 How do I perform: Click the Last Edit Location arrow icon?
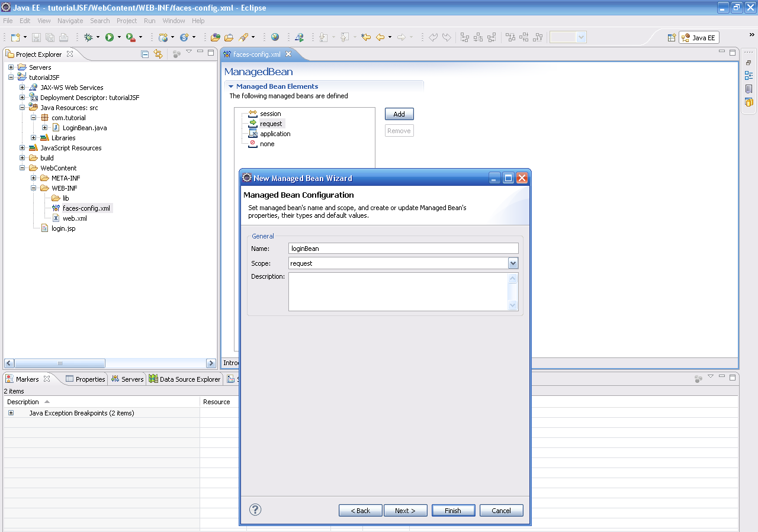click(x=366, y=37)
